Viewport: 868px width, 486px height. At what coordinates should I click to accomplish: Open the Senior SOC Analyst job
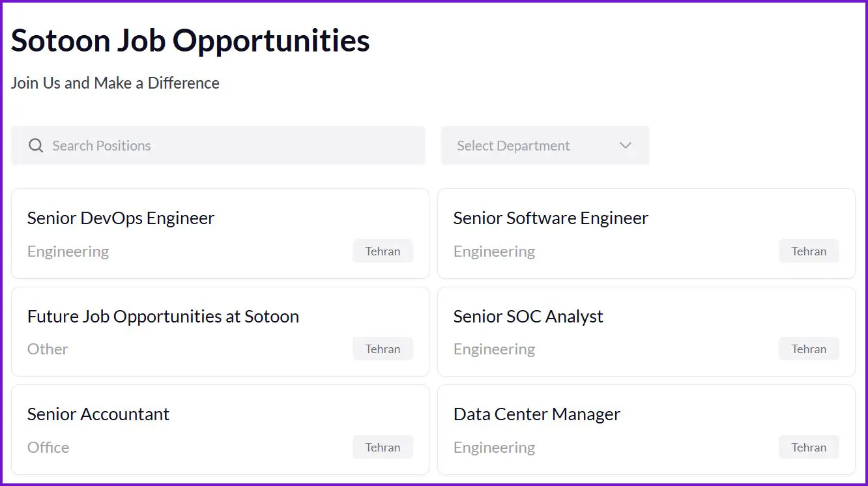528,317
